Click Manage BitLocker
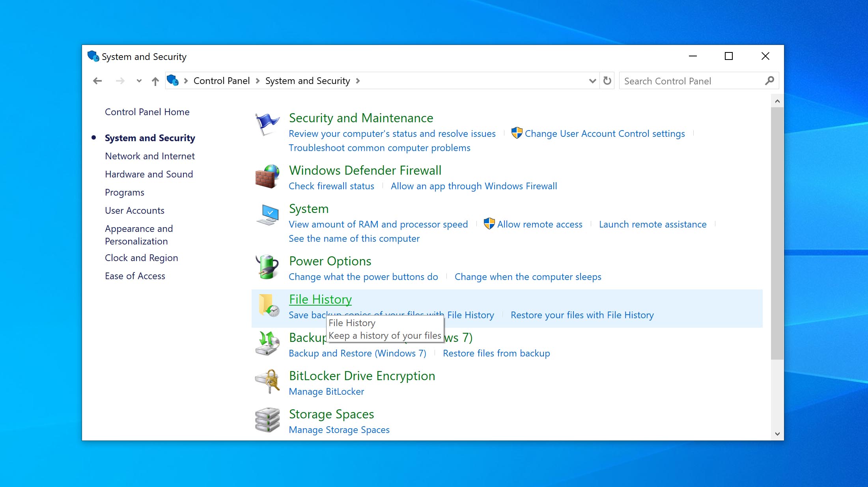The width and height of the screenshot is (868, 487). click(x=326, y=392)
